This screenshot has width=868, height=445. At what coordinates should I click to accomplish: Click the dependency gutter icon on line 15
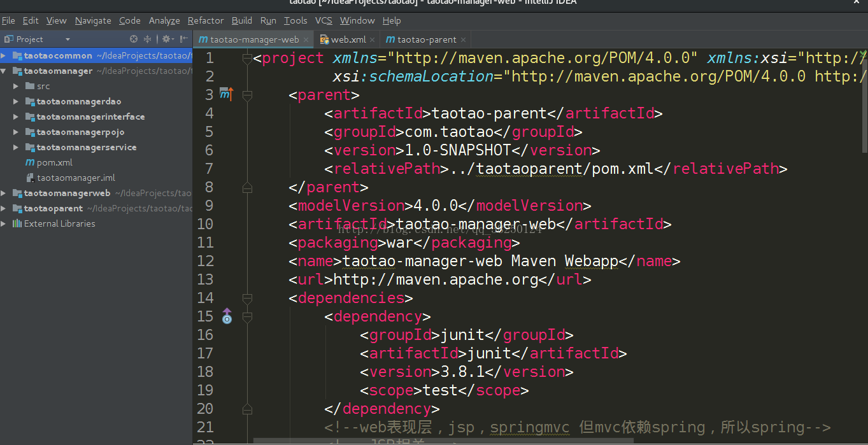point(227,316)
